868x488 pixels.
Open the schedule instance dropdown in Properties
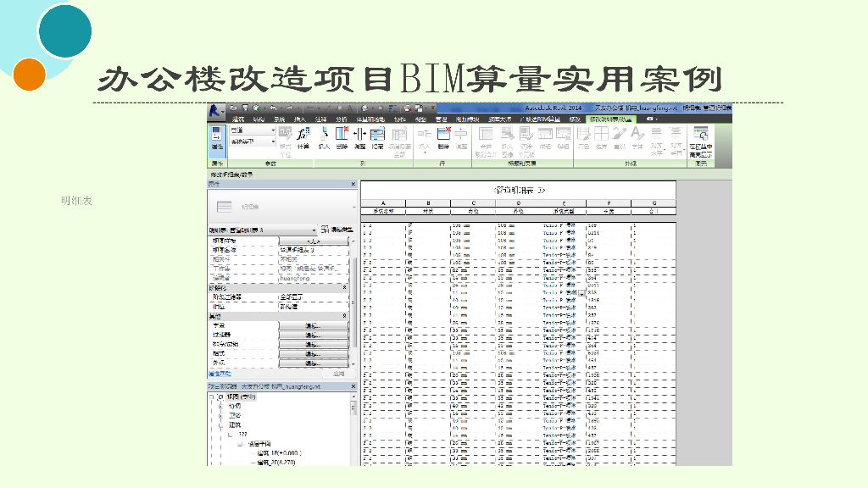pyautogui.click(x=314, y=230)
